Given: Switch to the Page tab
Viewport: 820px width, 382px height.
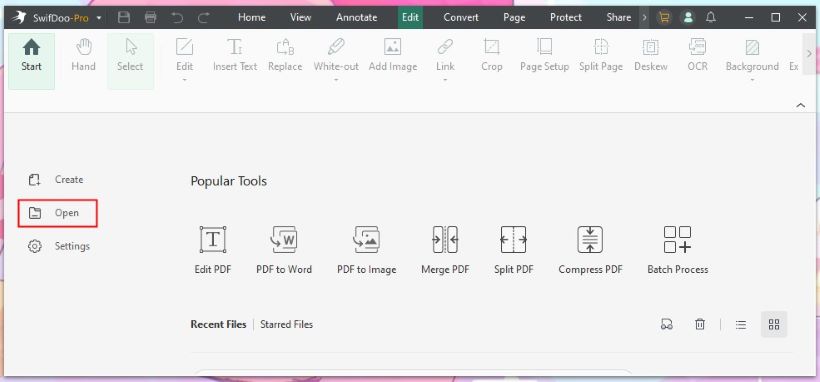Looking at the screenshot, I should coord(514,17).
